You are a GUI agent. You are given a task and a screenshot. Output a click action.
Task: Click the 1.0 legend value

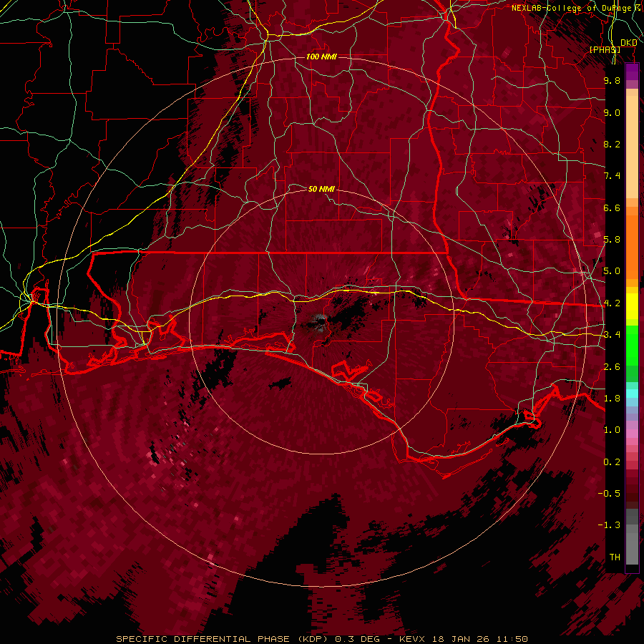point(612,430)
